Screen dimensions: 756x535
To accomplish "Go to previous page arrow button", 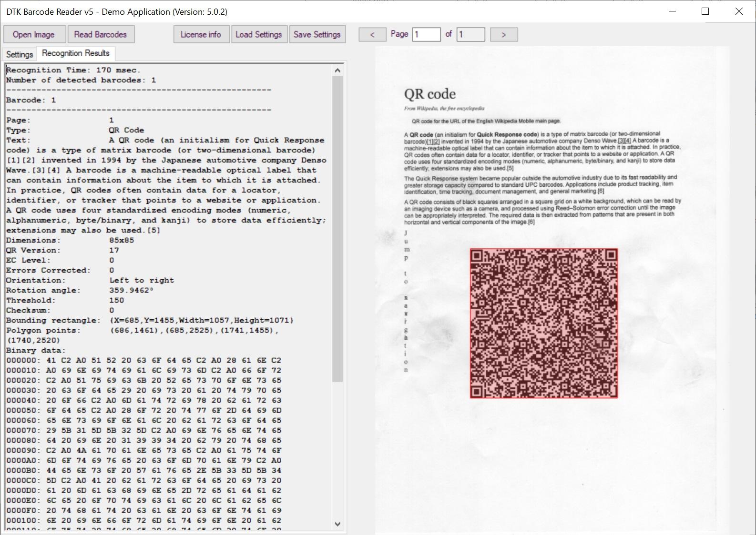I will (372, 34).
